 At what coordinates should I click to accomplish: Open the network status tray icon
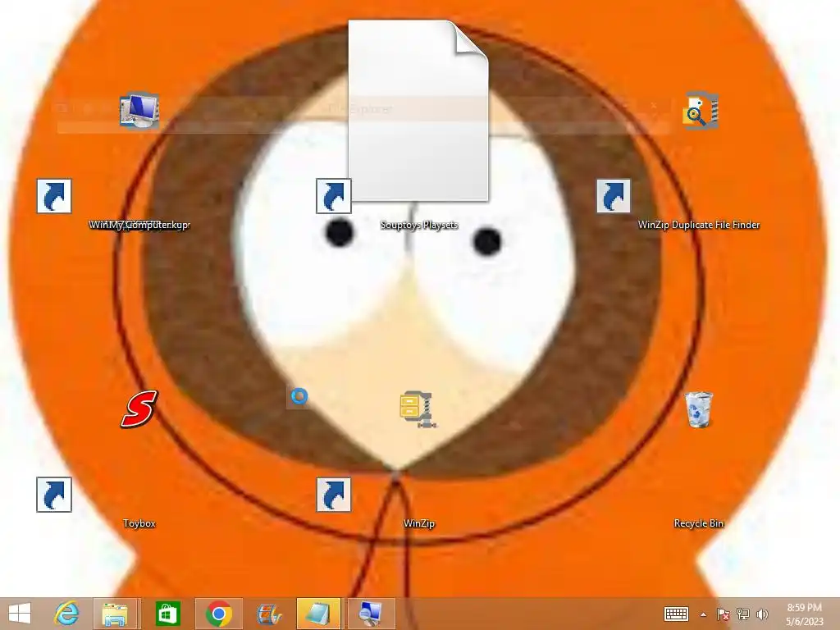click(743, 614)
